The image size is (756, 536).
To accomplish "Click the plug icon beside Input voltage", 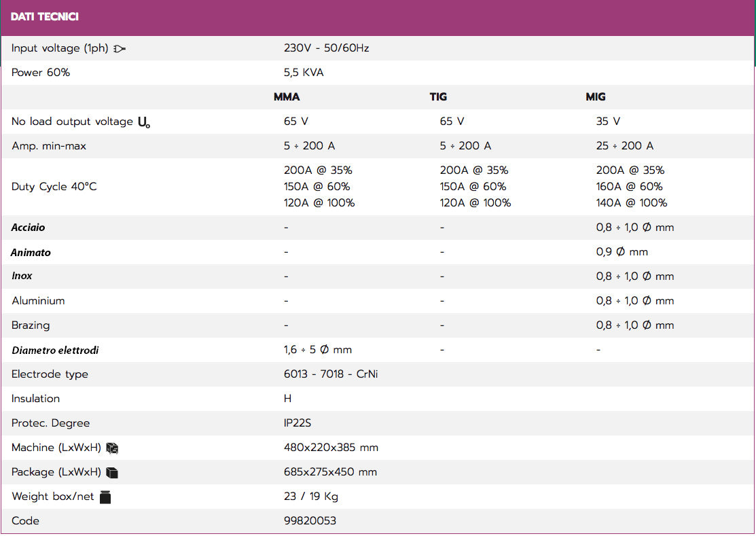I will coord(120,48).
